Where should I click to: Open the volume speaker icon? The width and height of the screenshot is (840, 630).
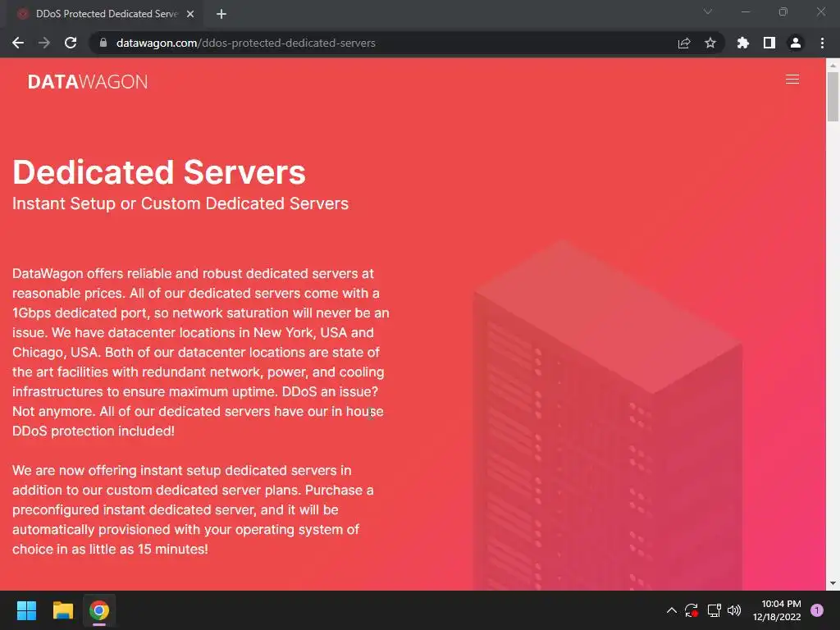734,610
